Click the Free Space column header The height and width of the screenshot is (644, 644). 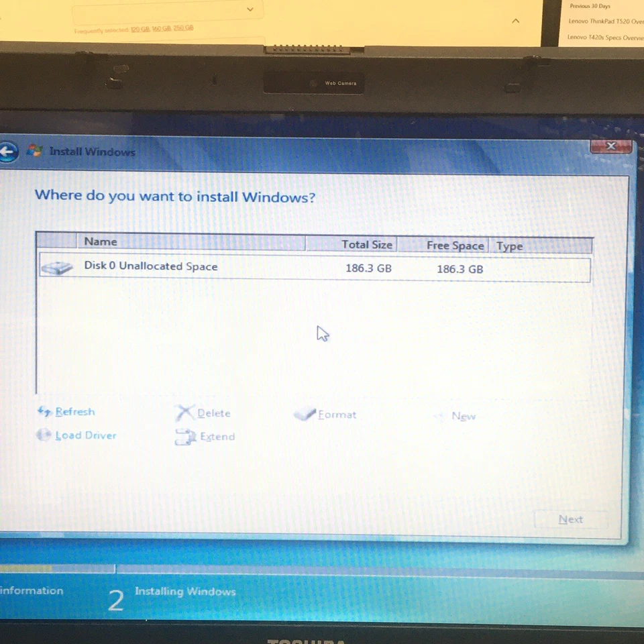455,246
